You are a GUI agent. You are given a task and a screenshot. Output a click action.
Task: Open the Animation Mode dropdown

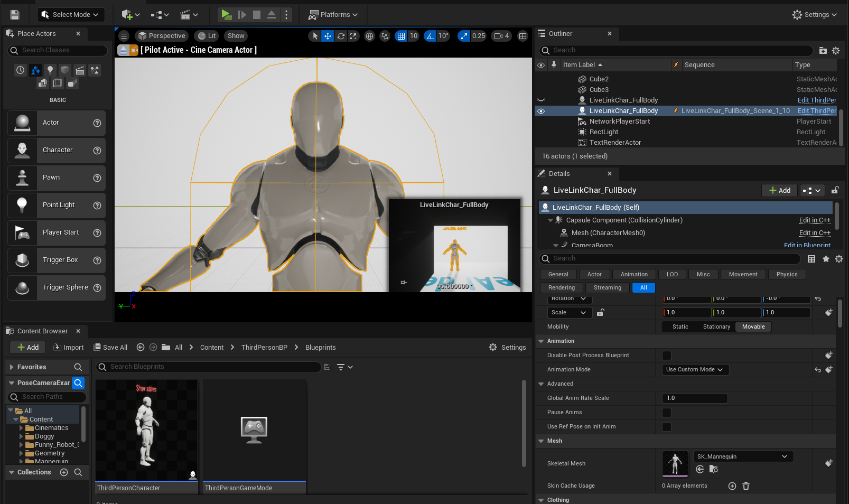pos(695,370)
